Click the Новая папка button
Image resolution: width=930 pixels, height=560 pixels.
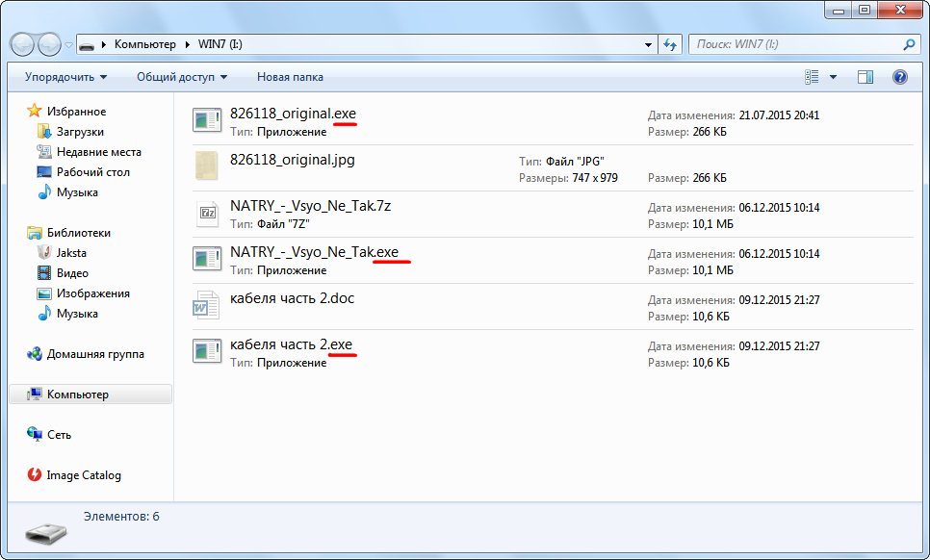click(x=290, y=77)
